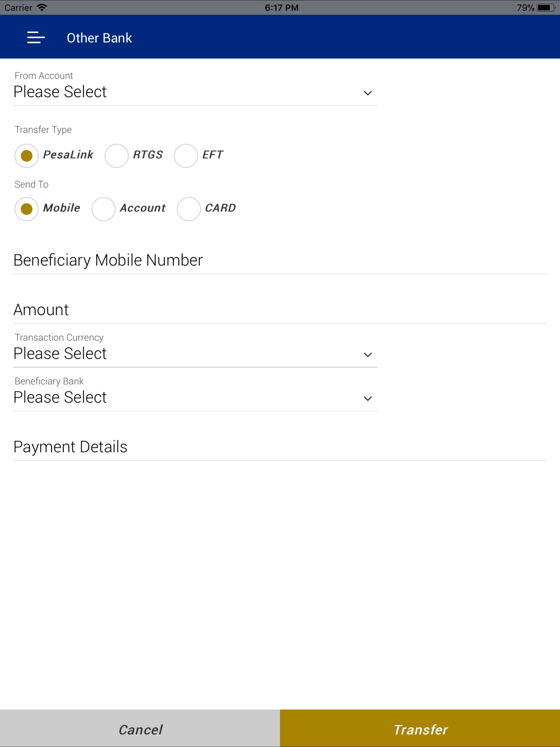The width and height of the screenshot is (560, 747).
Task: Select PesaLink transfer type
Action: point(27,156)
